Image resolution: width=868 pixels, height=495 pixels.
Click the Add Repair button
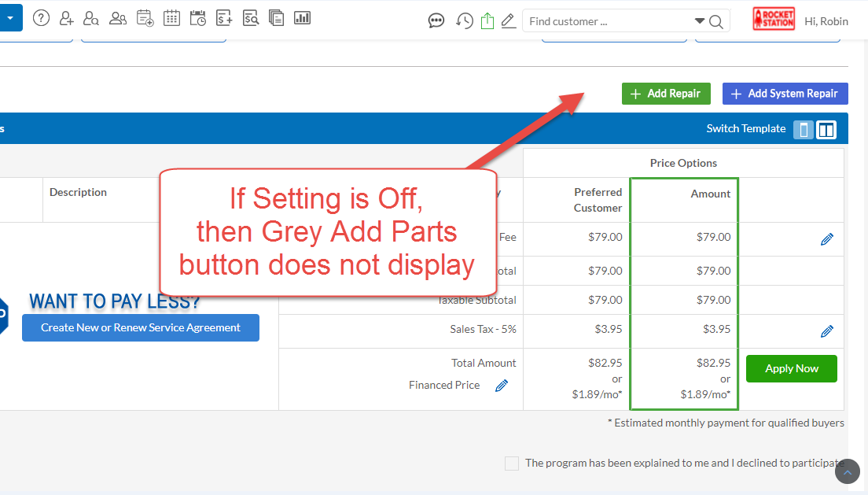tap(666, 94)
